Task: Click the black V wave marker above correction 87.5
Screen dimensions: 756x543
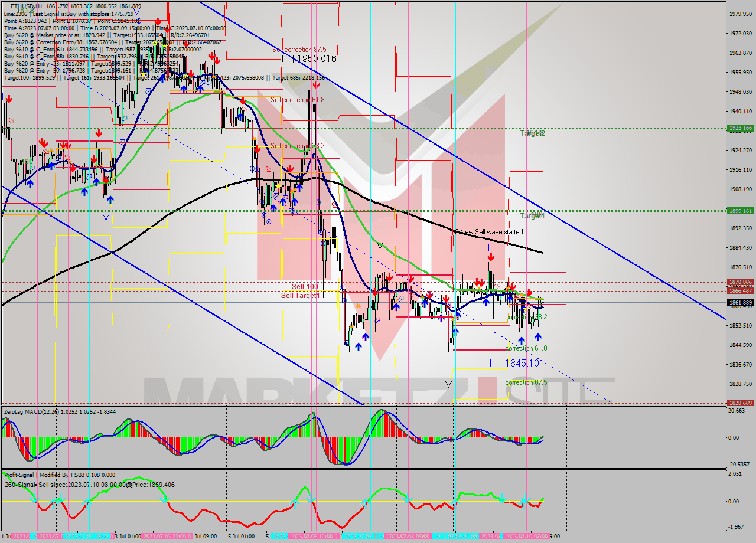Action: pos(448,384)
